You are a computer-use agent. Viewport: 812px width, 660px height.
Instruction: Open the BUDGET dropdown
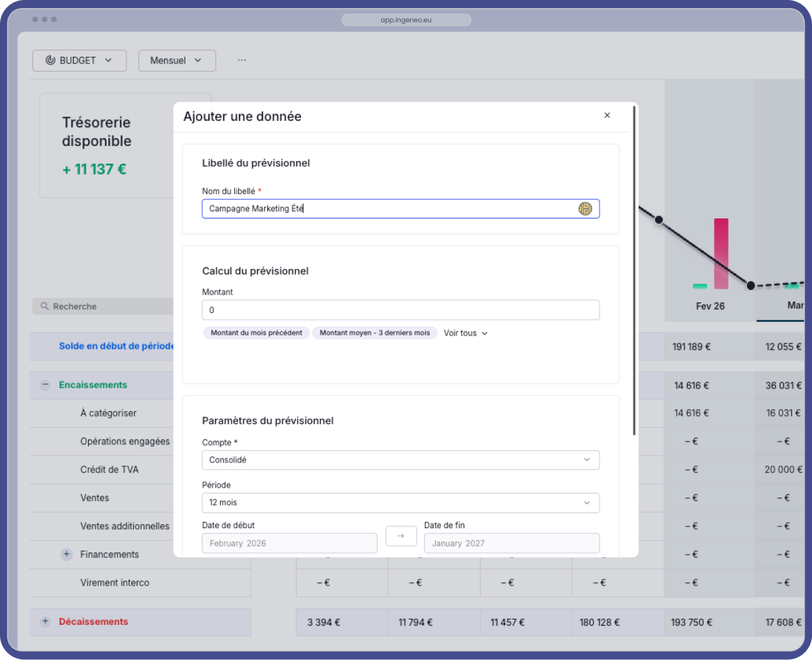[79, 60]
